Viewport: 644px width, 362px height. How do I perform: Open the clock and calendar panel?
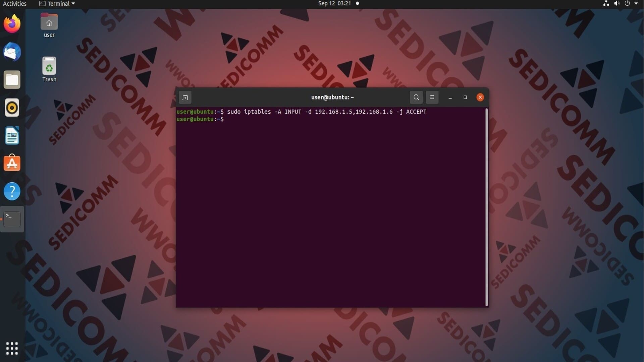tap(334, 4)
